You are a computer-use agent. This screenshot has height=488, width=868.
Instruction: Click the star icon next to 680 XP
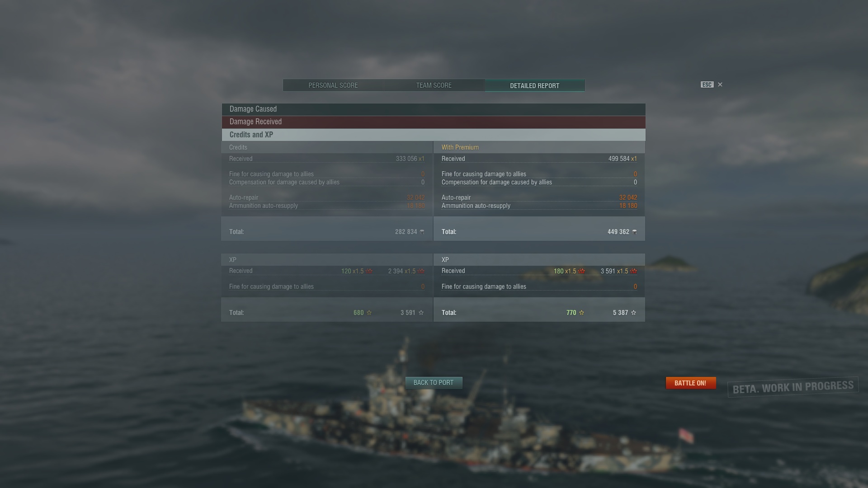click(369, 313)
